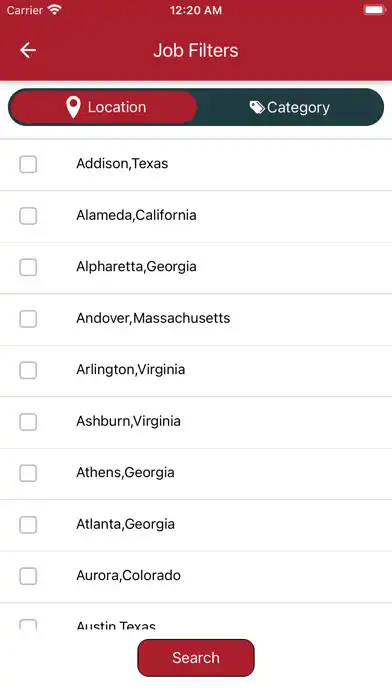Click the category tag icon
Screen dimensions: 392x696
click(257, 107)
